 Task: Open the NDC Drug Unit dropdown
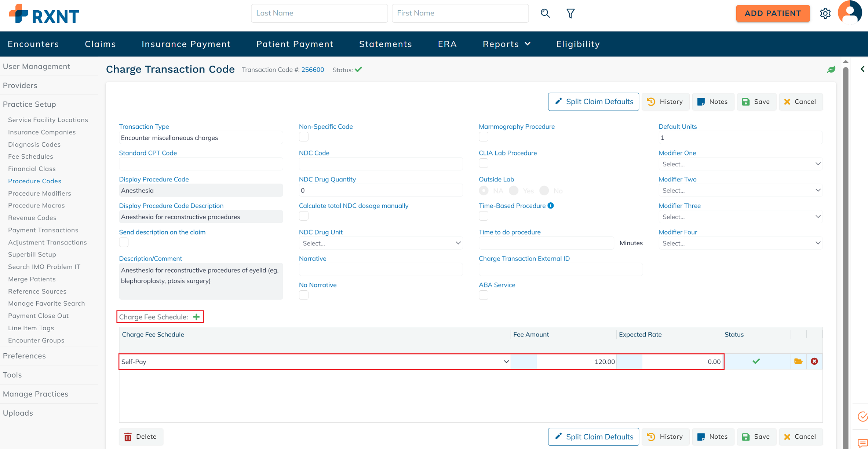[x=380, y=243]
